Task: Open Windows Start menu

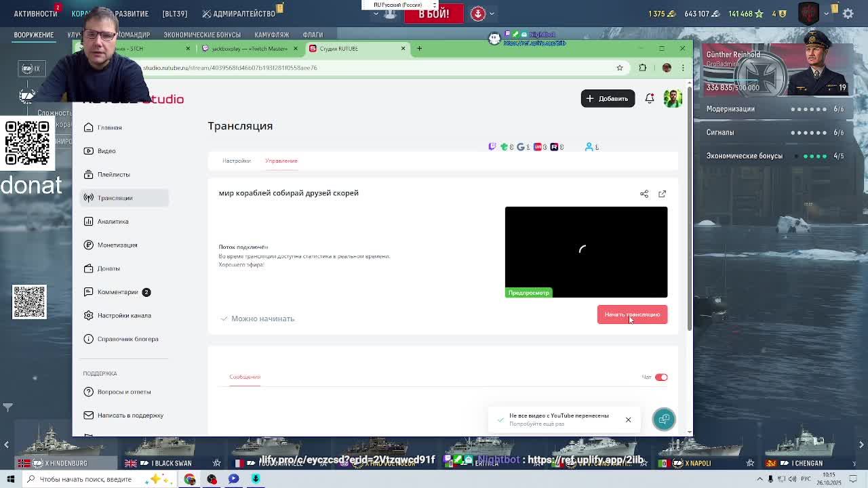Action: (11, 479)
